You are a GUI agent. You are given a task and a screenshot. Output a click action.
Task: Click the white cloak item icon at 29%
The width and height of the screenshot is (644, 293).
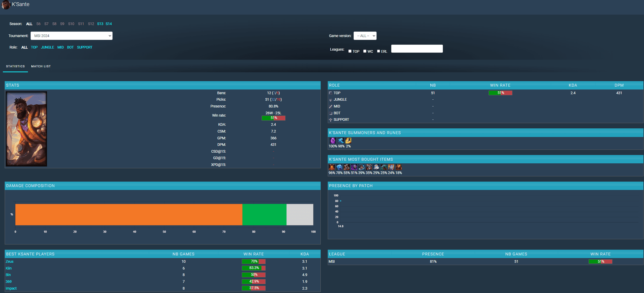tap(376, 167)
